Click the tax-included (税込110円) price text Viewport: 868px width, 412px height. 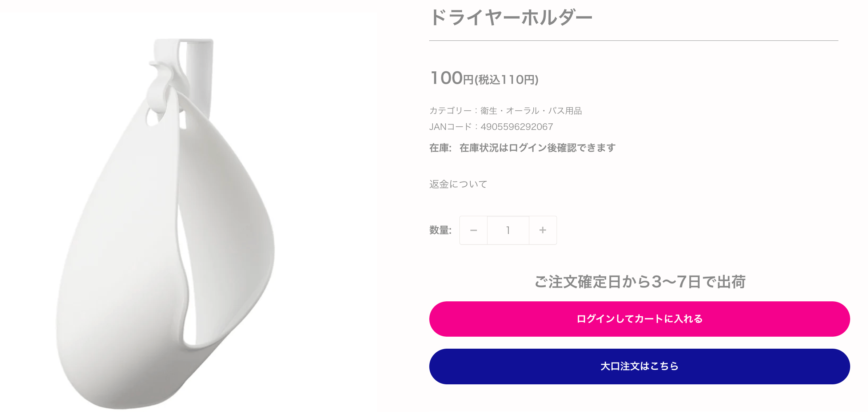click(x=506, y=80)
